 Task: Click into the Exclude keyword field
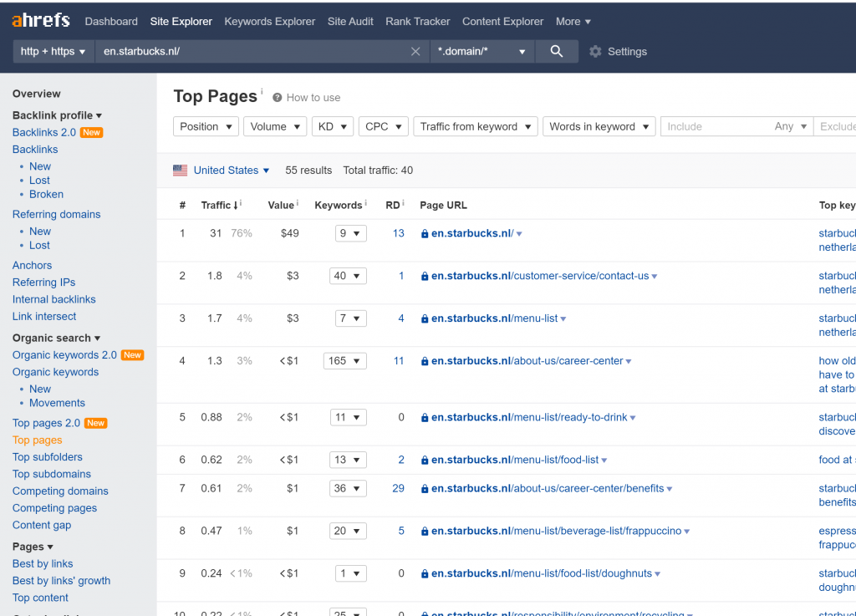pos(835,126)
